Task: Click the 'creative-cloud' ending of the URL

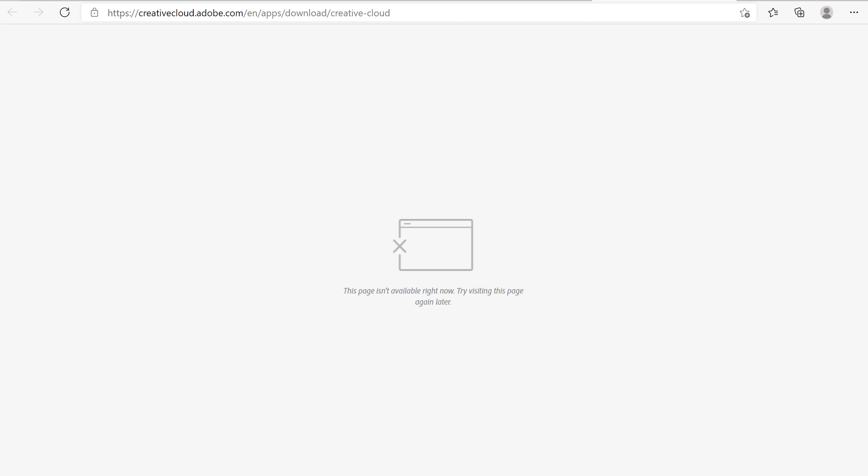Action: (x=360, y=13)
